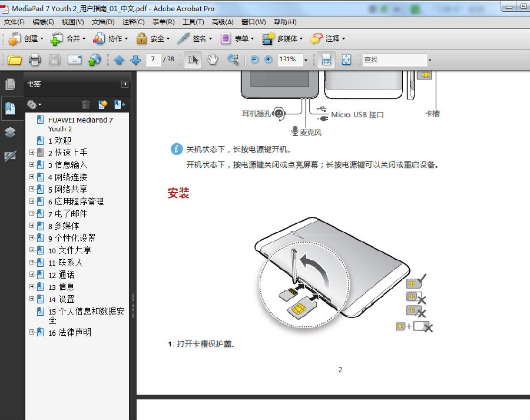Print the document via the printer icon

(x=34, y=59)
